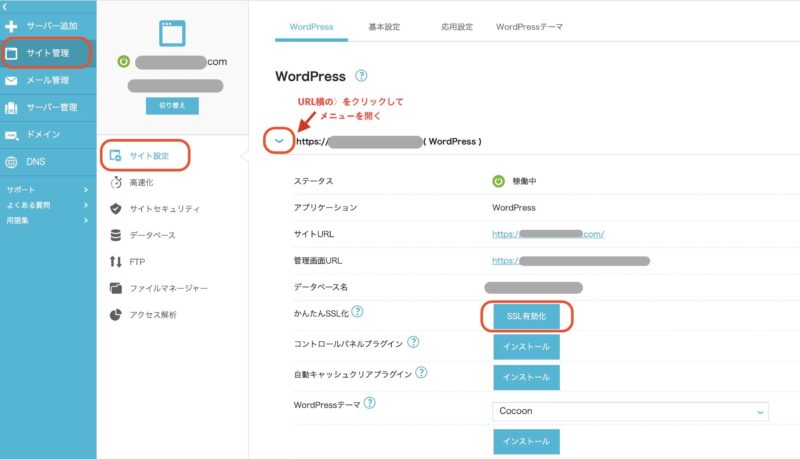Switch to the WordPressテーマ tab
This screenshot has width=800, height=459.
tap(529, 27)
